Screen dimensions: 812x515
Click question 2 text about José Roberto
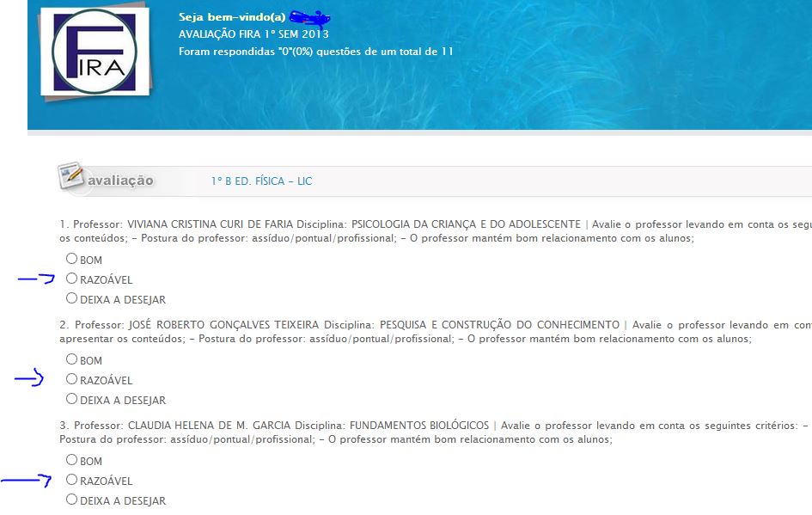436,332
